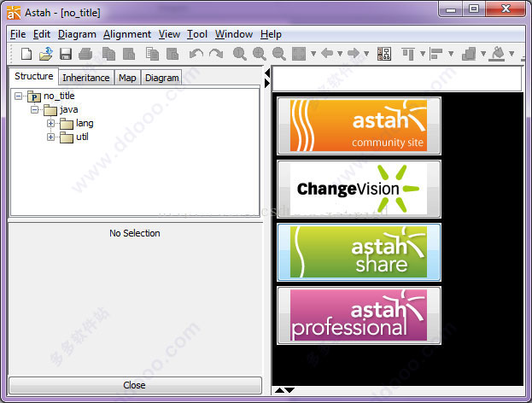Open dropdown next to Fit in Window
Screen dimensions: 532x403
313,54
